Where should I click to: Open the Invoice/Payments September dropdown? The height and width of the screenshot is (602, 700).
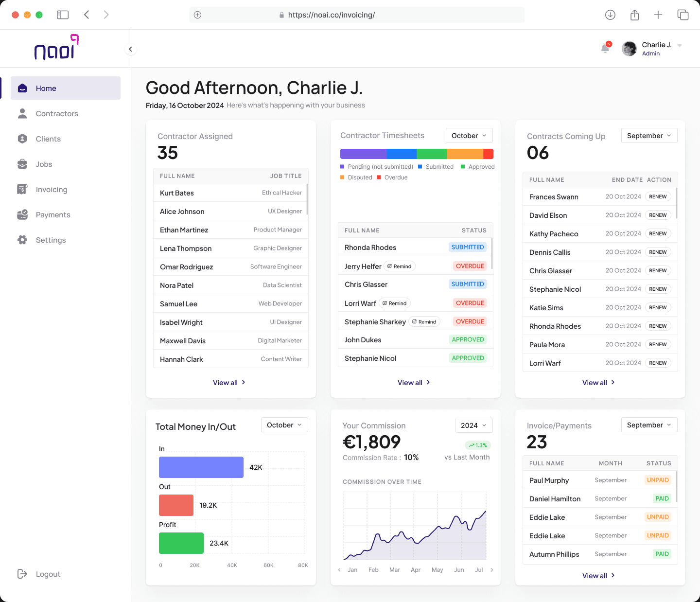[x=649, y=425]
